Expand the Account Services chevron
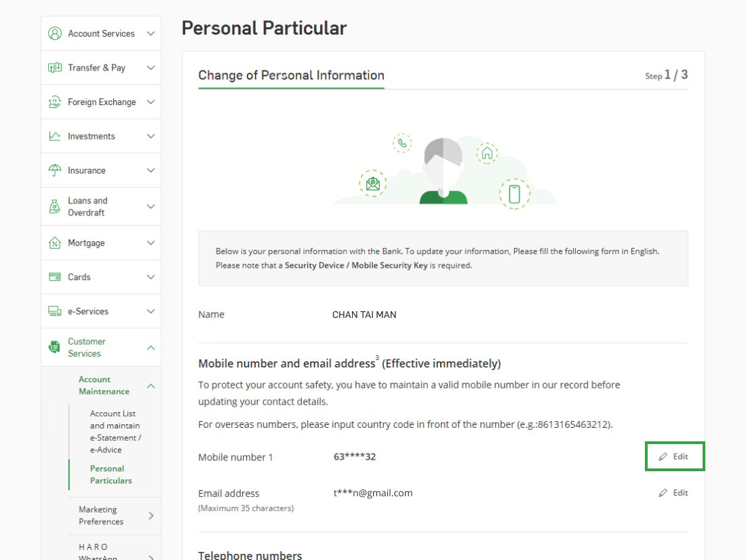Screen dimensions: 746x560 (x=151, y=33)
